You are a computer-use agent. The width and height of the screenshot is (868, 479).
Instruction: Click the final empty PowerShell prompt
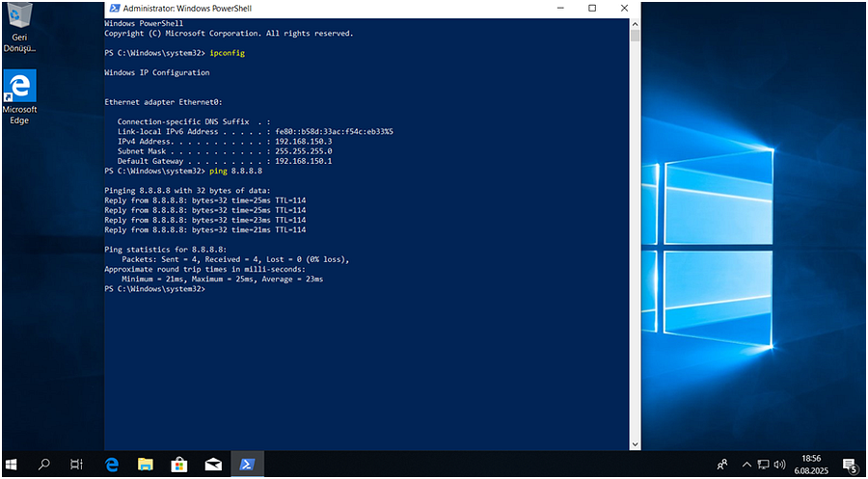point(154,289)
